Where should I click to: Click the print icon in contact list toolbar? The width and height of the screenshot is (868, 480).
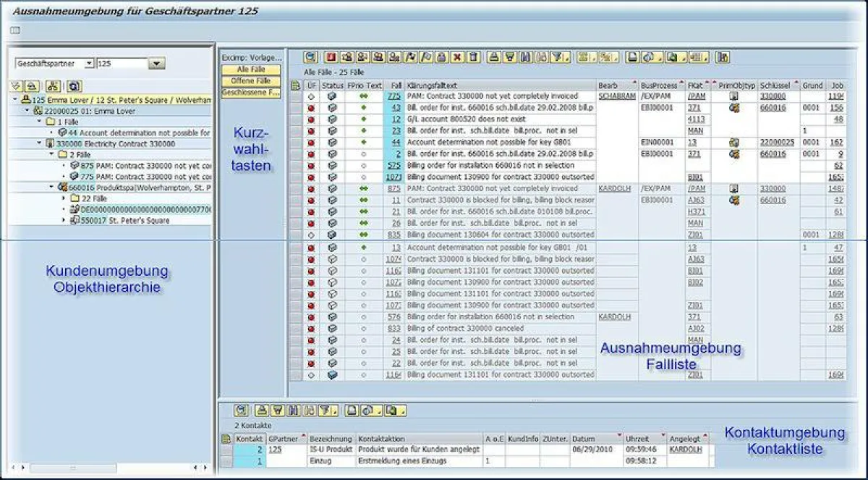click(x=352, y=410)
